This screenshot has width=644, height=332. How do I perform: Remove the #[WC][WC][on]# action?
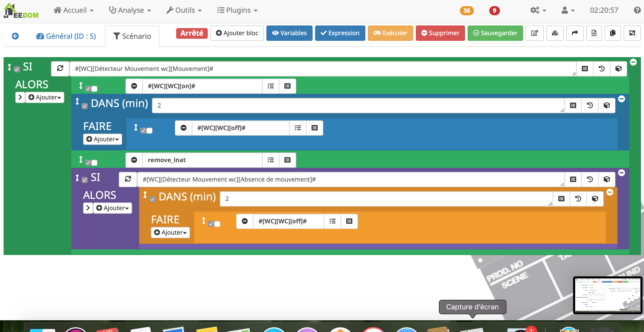(134, 86)
